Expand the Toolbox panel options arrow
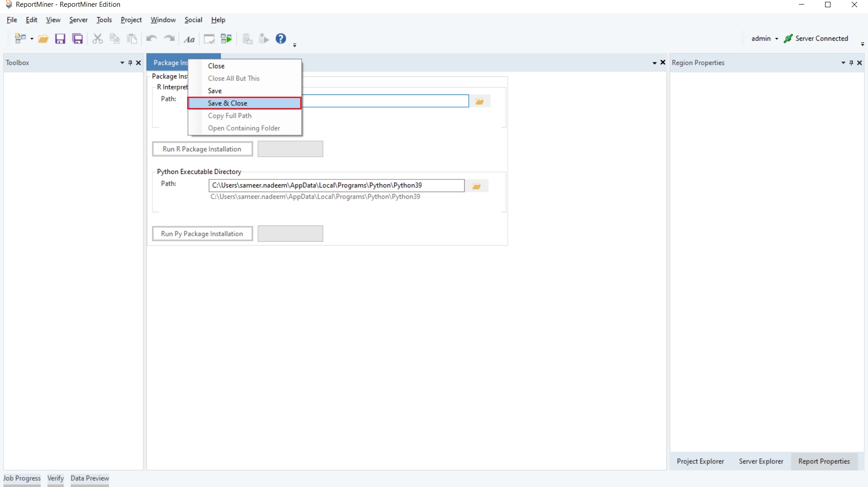Viewport: 868px width, 487px height. click(122, 63)
